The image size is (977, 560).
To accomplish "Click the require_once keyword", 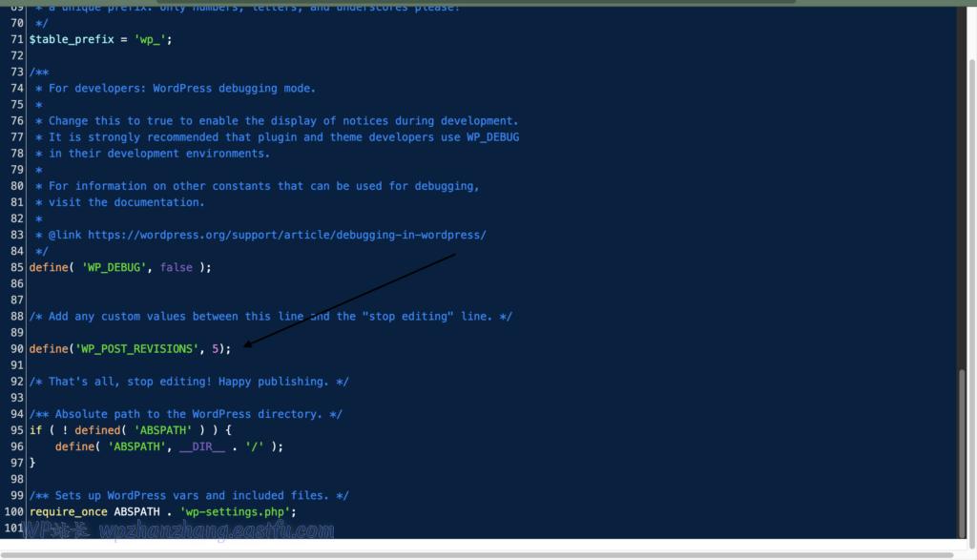I will (69, 512).
